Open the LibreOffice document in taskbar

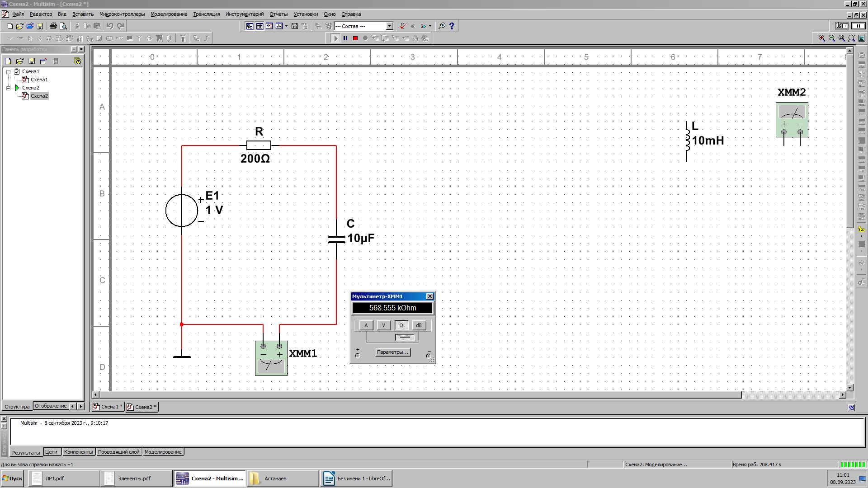pos(356,479)
